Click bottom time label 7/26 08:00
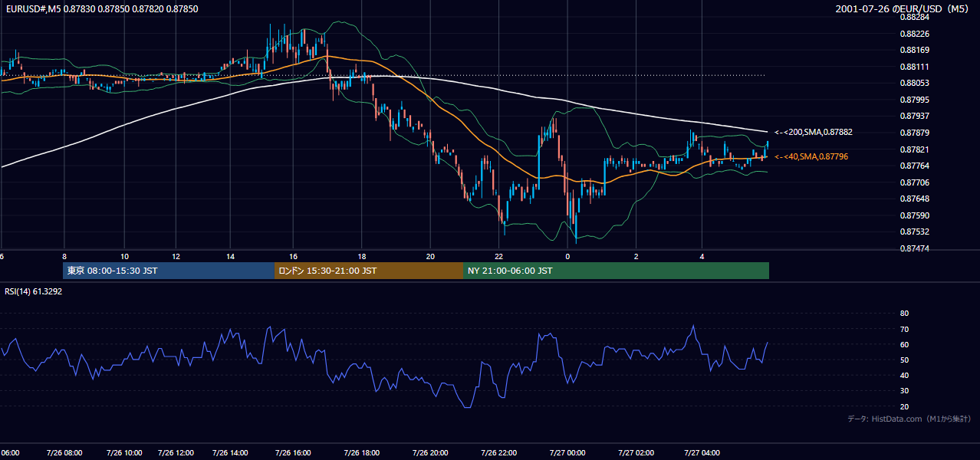 64,452
